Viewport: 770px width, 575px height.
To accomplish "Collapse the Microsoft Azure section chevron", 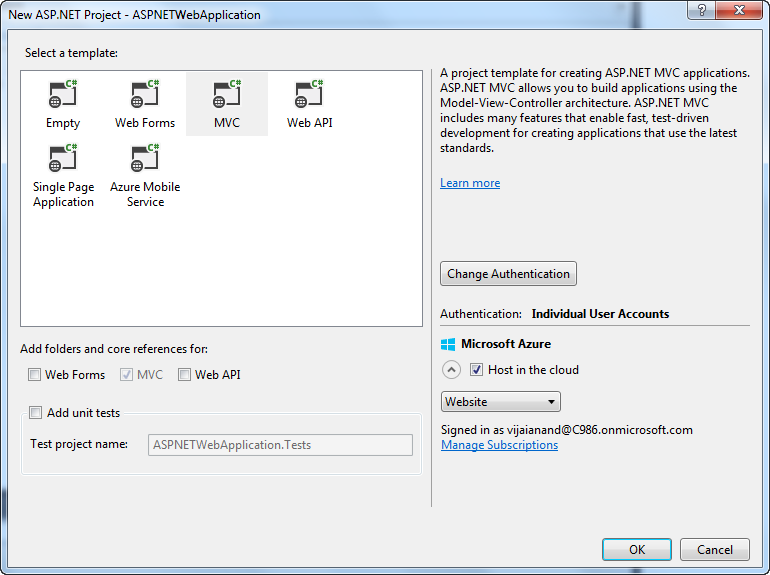I will click(451, 370).
